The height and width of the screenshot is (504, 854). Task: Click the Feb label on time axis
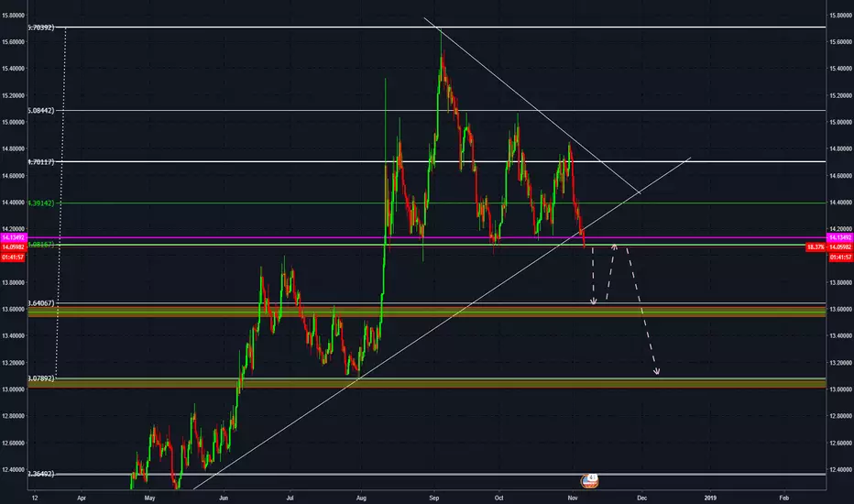(x=783, y=498)
